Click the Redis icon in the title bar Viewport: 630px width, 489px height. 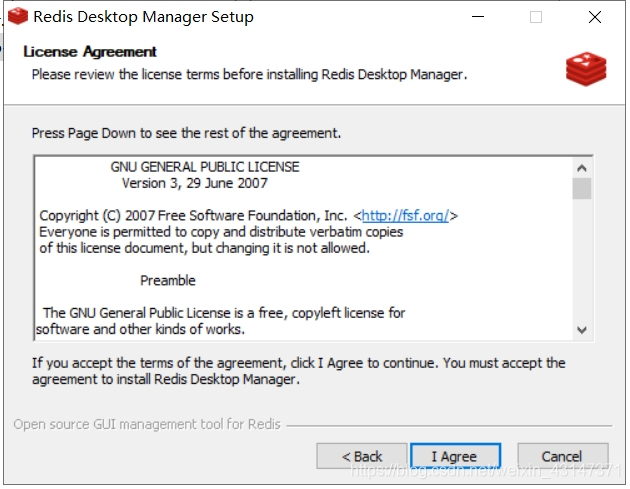(18, 16)
